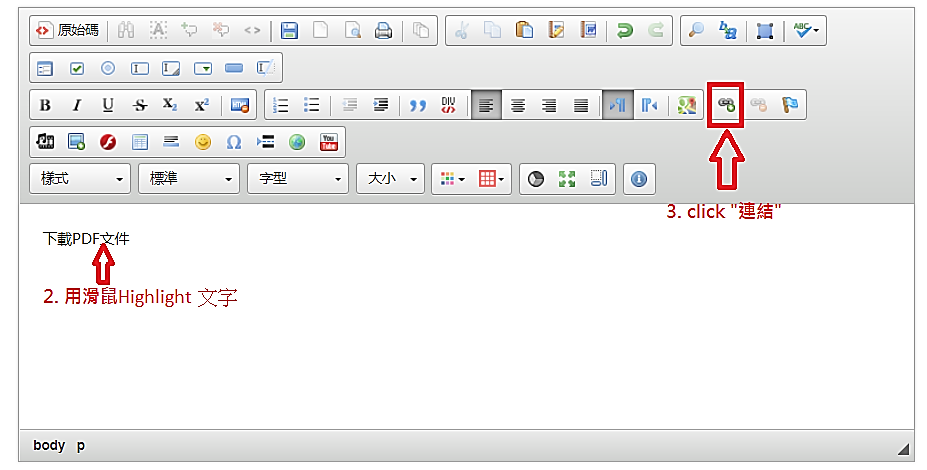This screenshot has width=927, height=470.
Task: Click the body element path item
Action: [49, 445]
